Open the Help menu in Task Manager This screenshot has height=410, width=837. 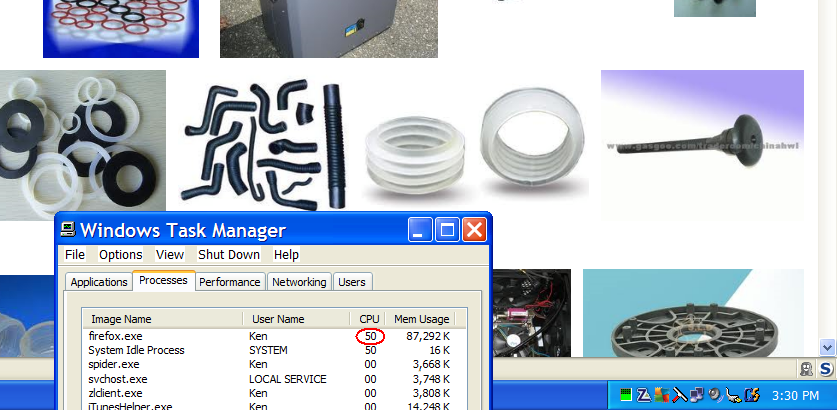(286, 255)
